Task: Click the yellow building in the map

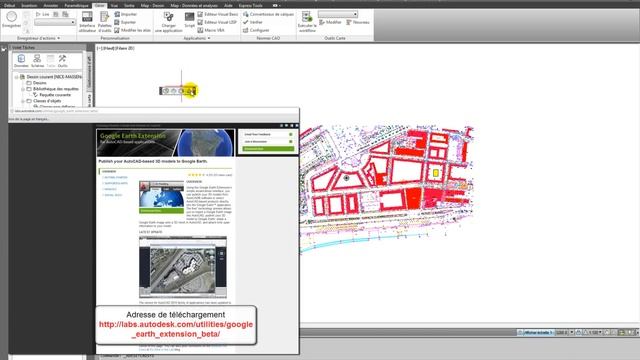Action: [x=436, y=173]
